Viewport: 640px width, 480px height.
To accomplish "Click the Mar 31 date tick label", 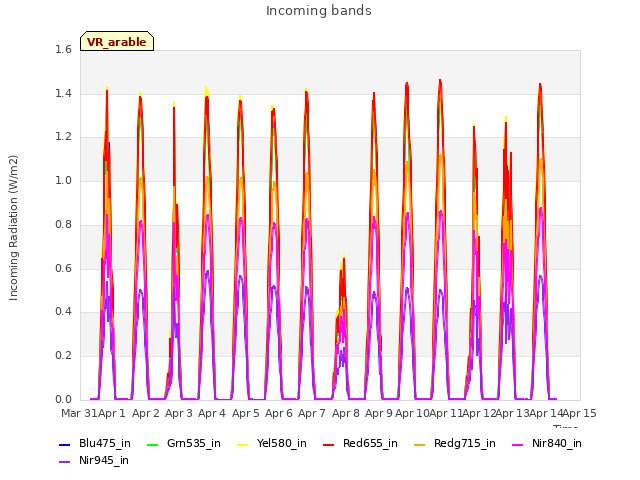I will click(x=79, y=413).
